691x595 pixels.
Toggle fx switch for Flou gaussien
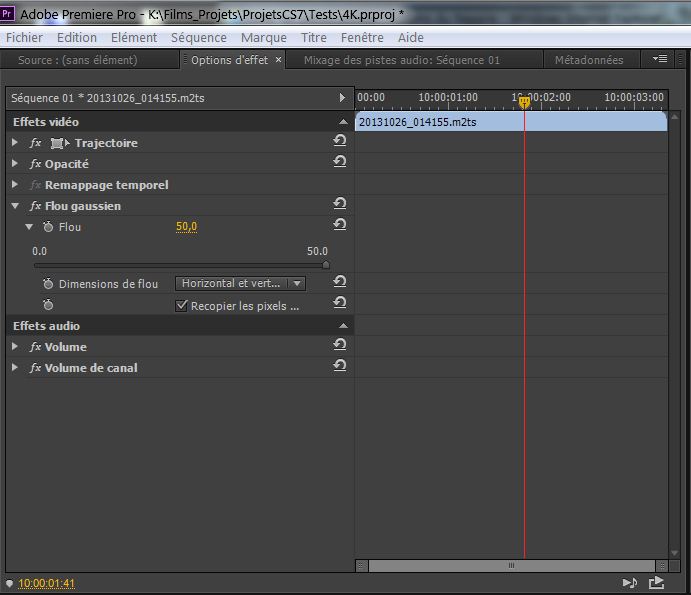coord(36,206)
